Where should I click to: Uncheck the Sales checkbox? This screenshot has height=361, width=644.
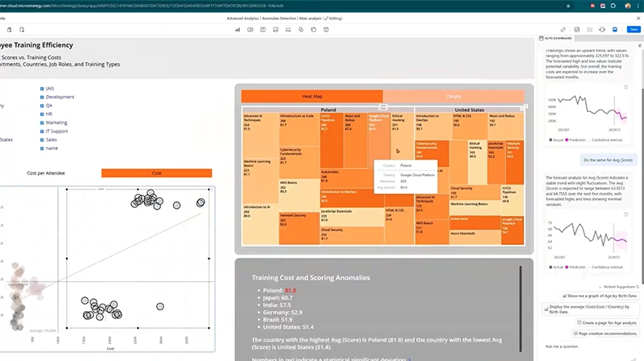pos(42,139)
